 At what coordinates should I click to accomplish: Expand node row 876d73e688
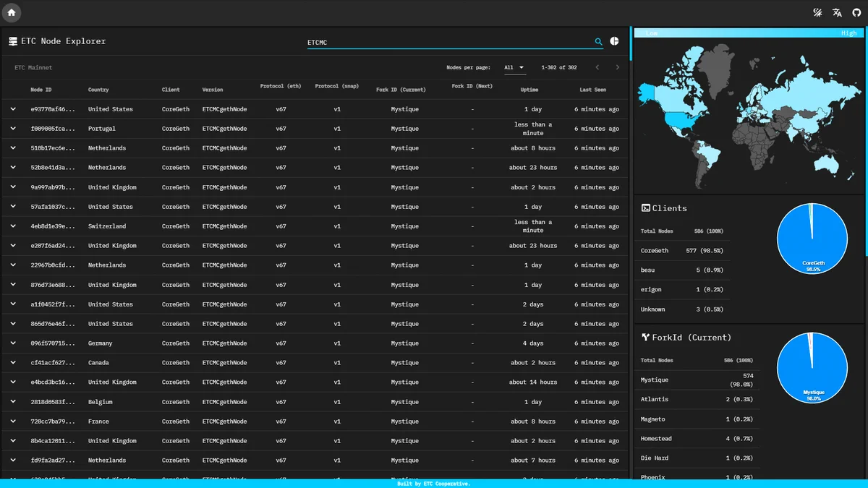click(x=13, y=285)
